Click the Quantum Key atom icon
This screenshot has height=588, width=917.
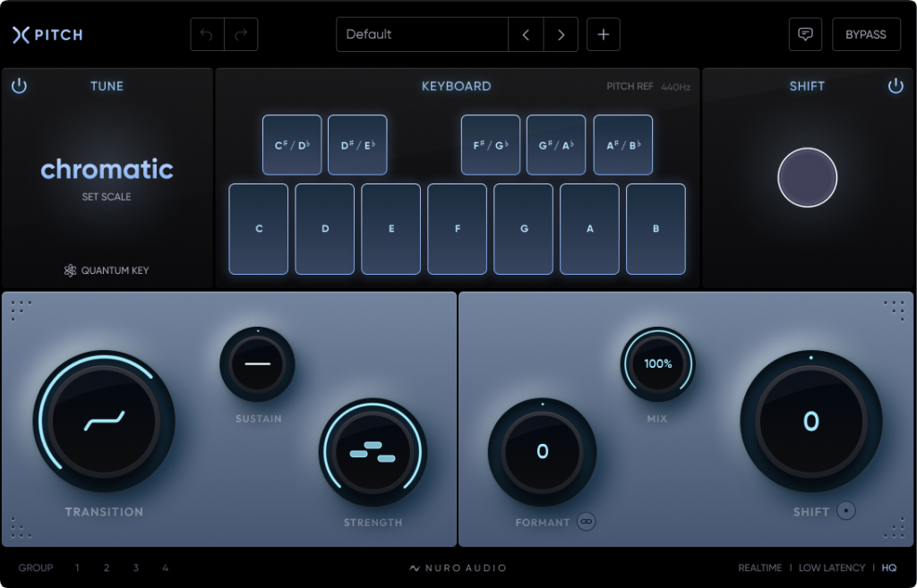[70, 270]
